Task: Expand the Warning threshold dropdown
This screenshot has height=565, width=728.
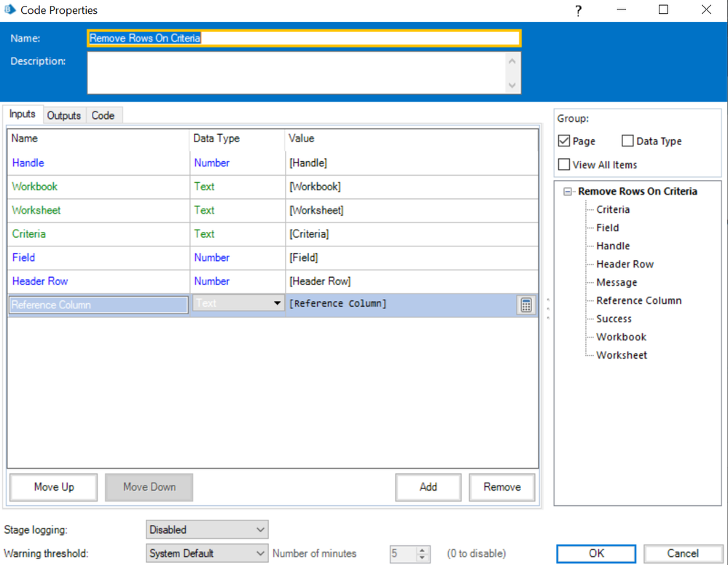Action: pyautogui.click(x=207, y=553)
